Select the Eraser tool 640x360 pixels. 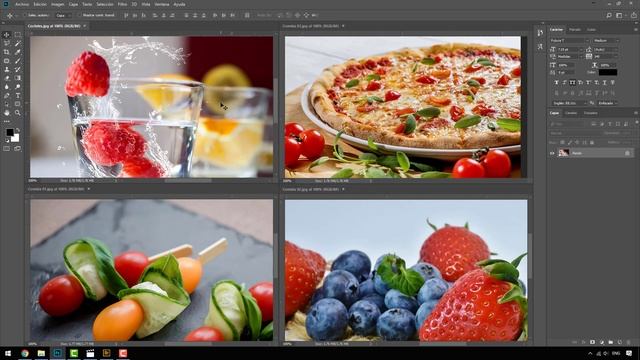7,78
